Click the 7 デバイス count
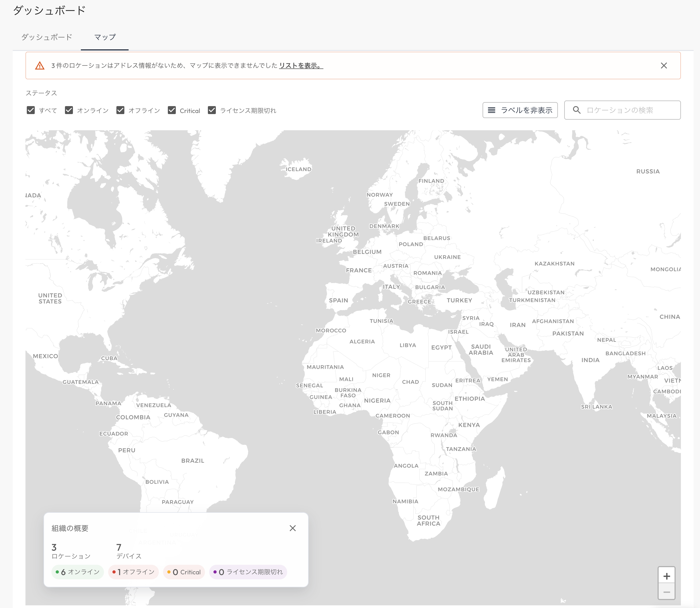The height and width of the screenshot is (608, 700). pos(129,551)
